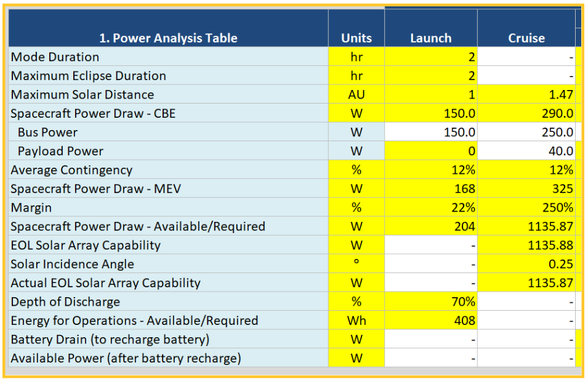Click Launch Energy for Operations value 408
Image resolution: width=588 pixels, height=381 pixels.
[x=430, y=321]
